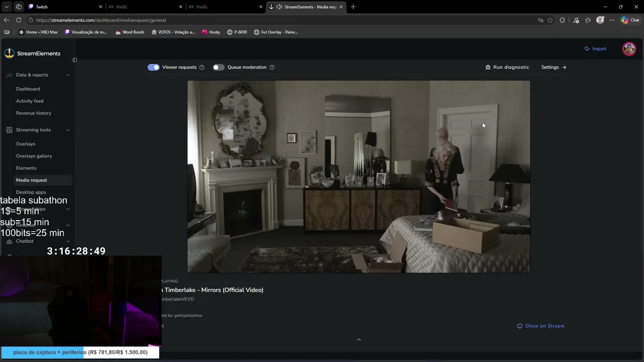Open Media request Settings link

pyautogui.click(x=553, y=67)
